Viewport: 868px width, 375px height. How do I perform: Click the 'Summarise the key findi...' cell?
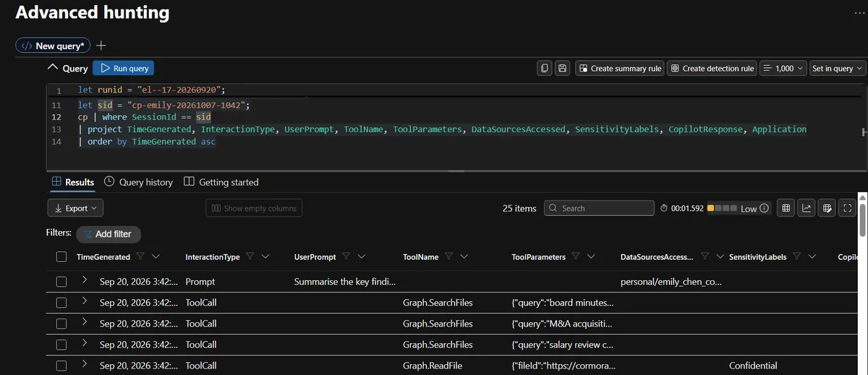(344, 282)
